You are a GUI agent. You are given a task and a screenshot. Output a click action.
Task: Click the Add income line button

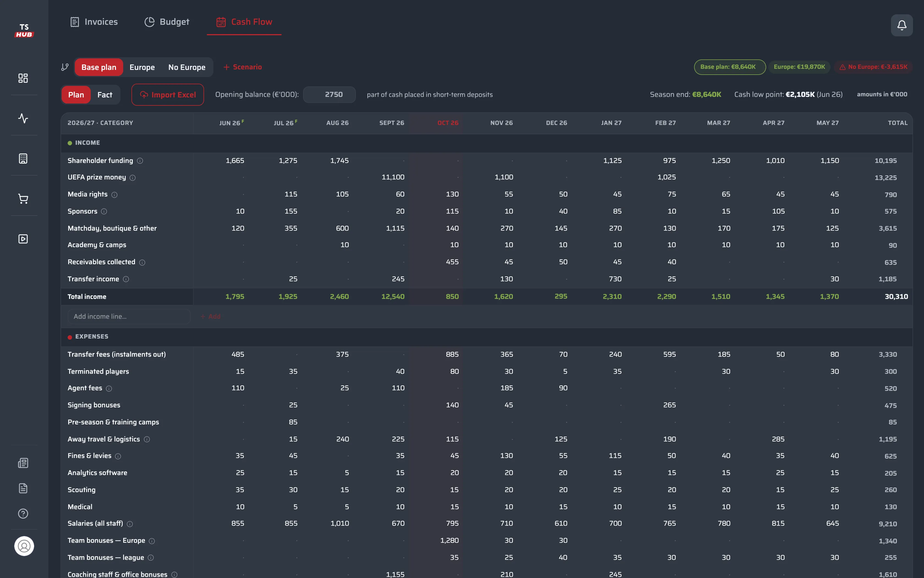(x=210, y=317)
